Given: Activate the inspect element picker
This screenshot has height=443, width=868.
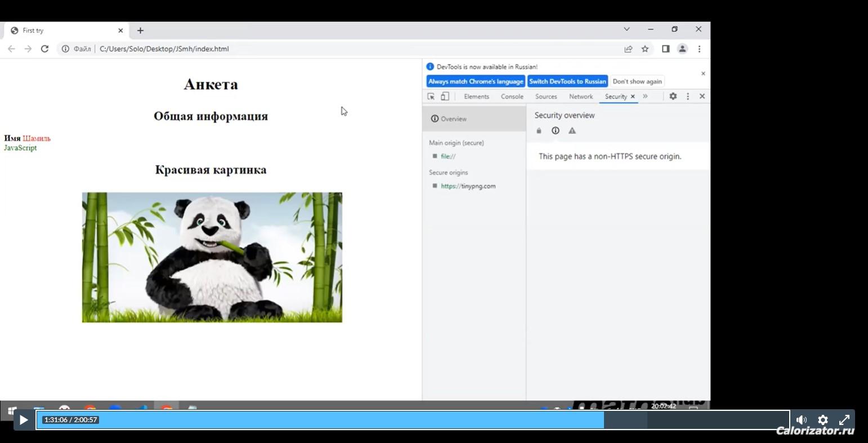Looking at the screenshot, I should point(431,96).
